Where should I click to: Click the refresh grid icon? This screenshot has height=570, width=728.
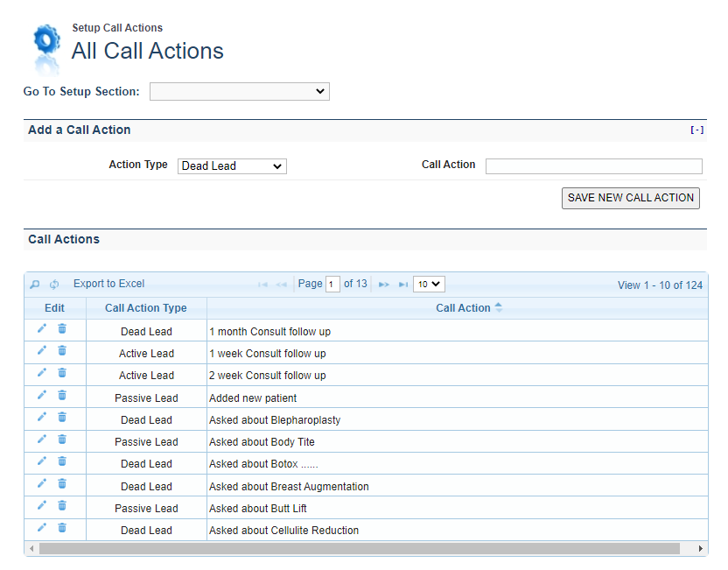pos(54,285)
